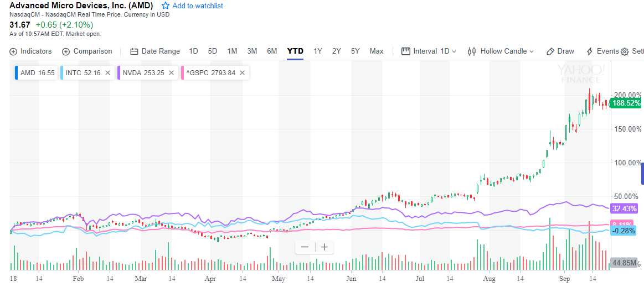Zoom out with the minus button
644x287 pixels.
[x=305, y=247]
